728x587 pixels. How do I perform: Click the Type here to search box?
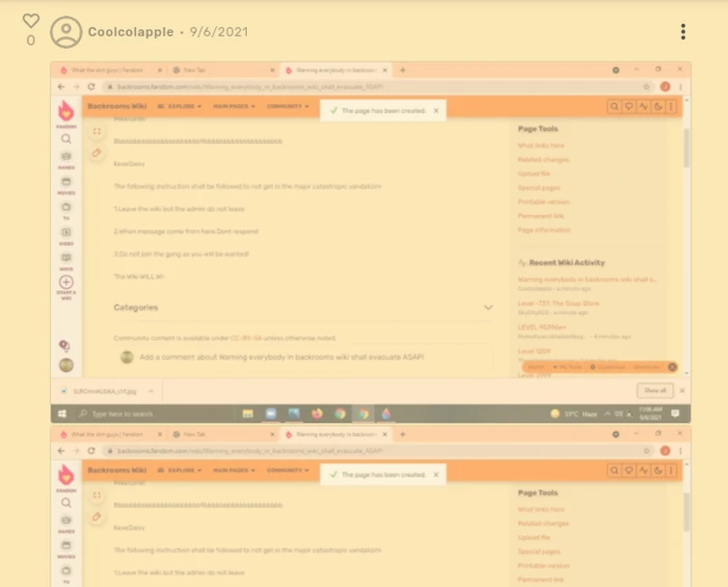click(155, 414)
